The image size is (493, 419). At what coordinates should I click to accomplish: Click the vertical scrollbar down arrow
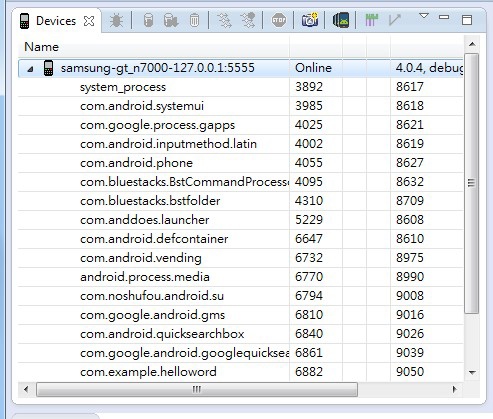coord(472,373)
